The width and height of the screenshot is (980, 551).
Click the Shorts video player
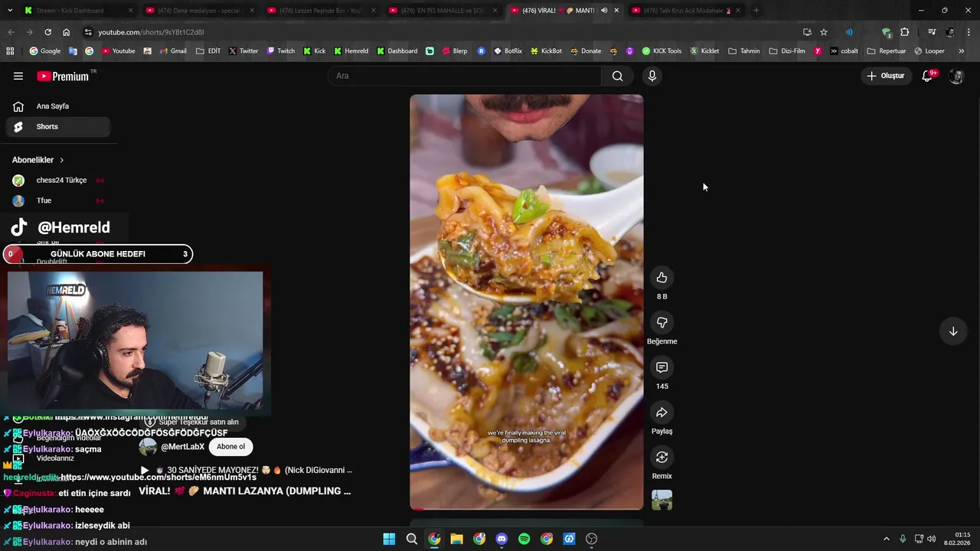click(527, 302)
